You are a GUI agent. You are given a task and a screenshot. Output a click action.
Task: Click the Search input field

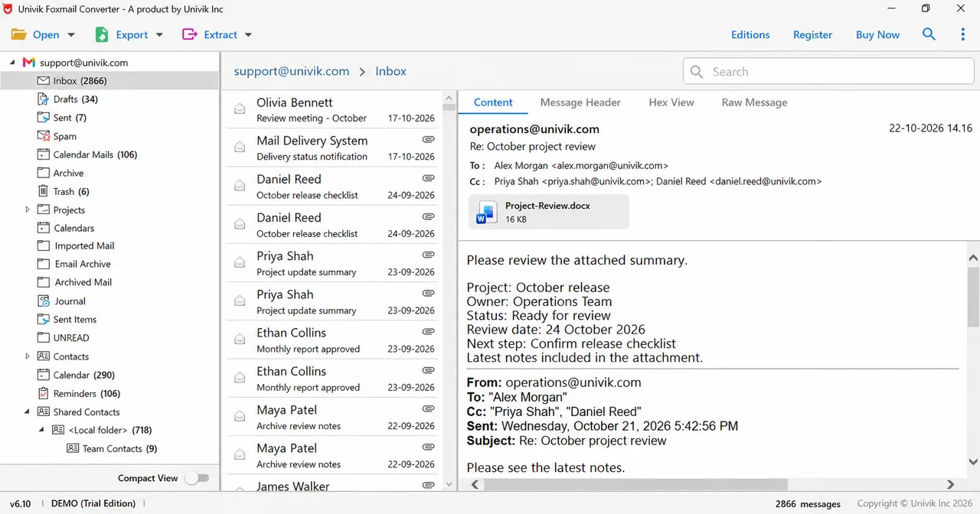point(828,72)
